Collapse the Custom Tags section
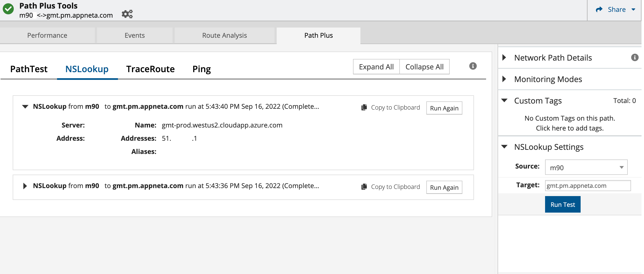 [504, 101]
